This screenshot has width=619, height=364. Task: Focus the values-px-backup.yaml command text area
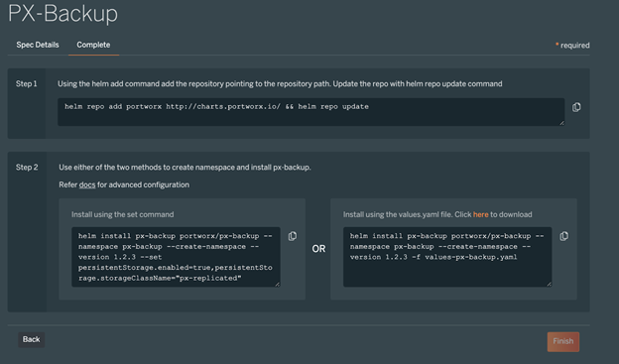click(447, 257)
